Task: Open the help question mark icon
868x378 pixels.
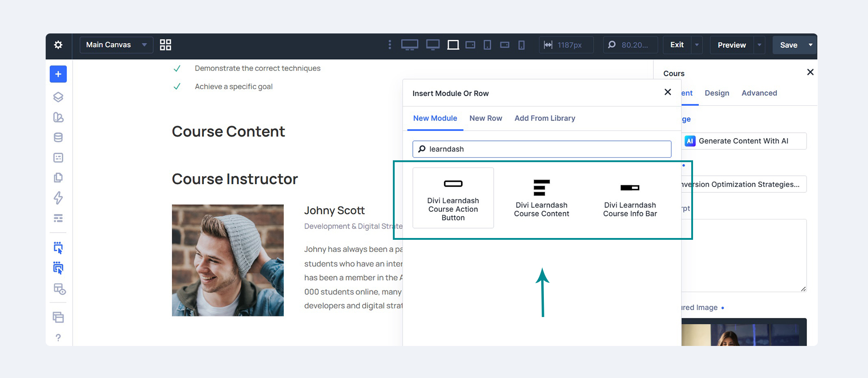Action: pos(58,337)
